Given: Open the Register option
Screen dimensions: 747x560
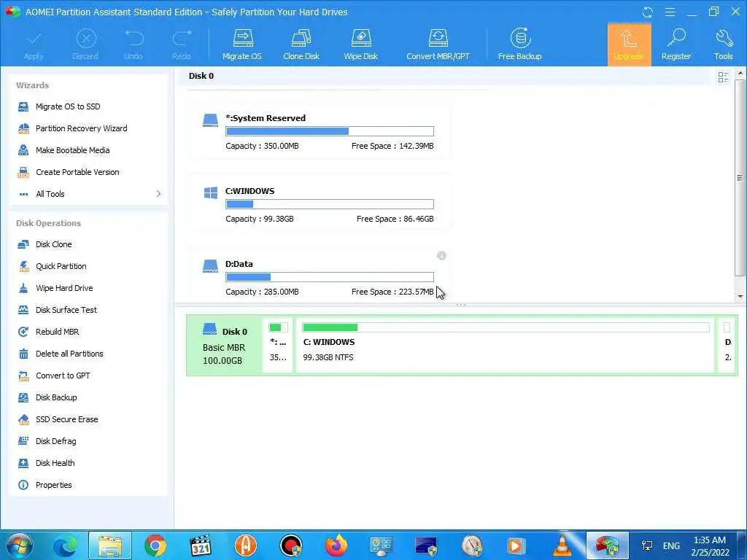Looking at the screenshot, I should (x=676, y=44).
